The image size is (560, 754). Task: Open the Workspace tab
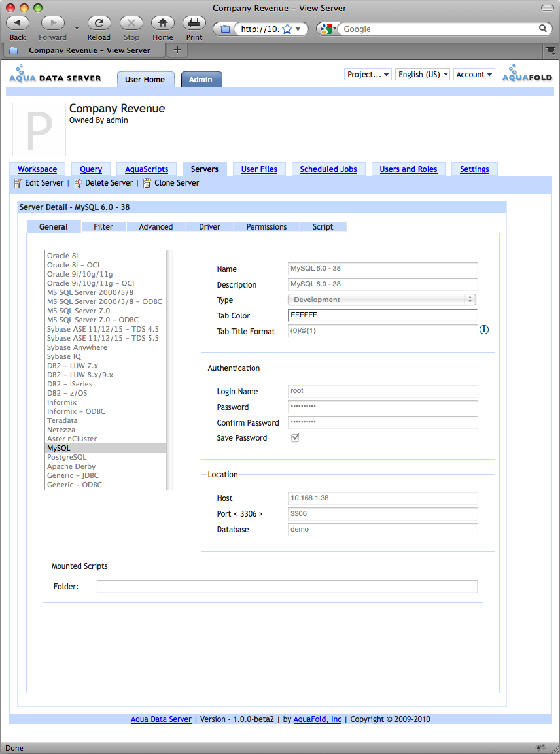(37, 169)
